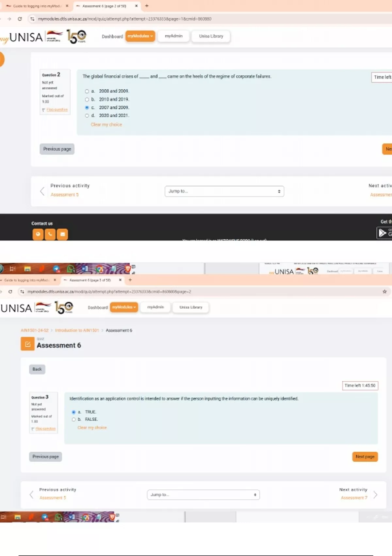Open the 'Introduction to AIN1501' breadcrumb link
Screen dimensions: 392x556
77,330
